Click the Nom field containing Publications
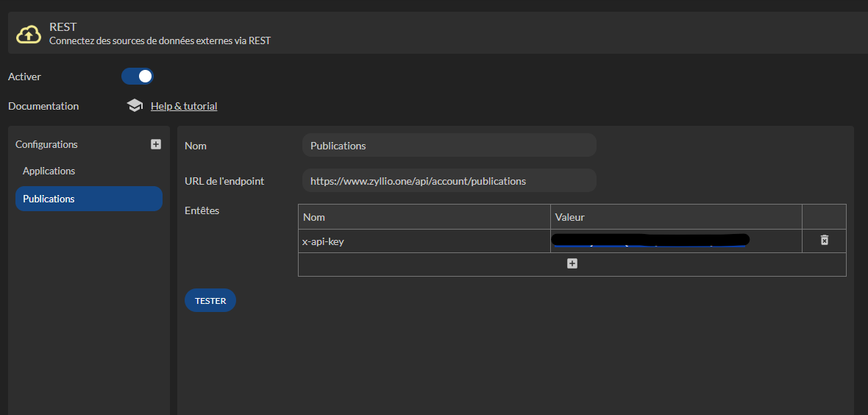This screenshot has height=415, width=868. (x=449, y=146)
